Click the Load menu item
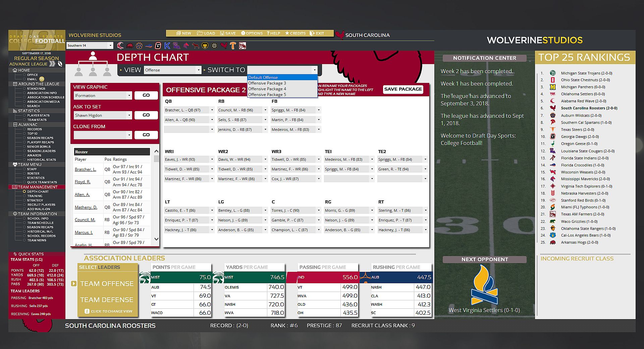Viewport: 644px width, 349px height. pyautogui.click(x=206, y=33)
